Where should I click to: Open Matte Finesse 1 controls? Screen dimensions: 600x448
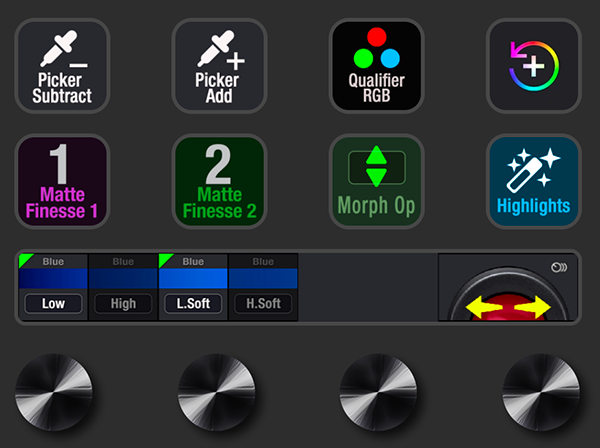click(62, 181)
